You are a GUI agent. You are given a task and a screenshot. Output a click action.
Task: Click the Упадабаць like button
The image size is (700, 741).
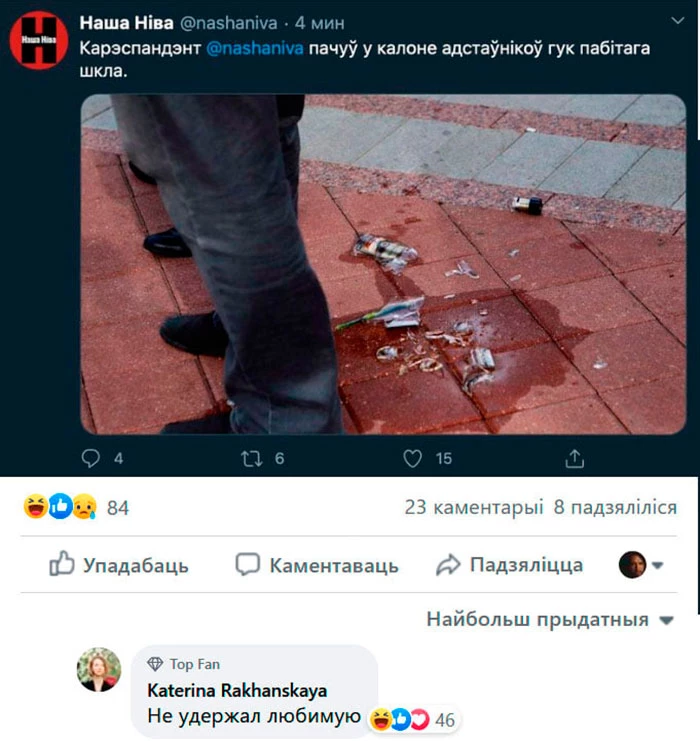click(119, 564)
